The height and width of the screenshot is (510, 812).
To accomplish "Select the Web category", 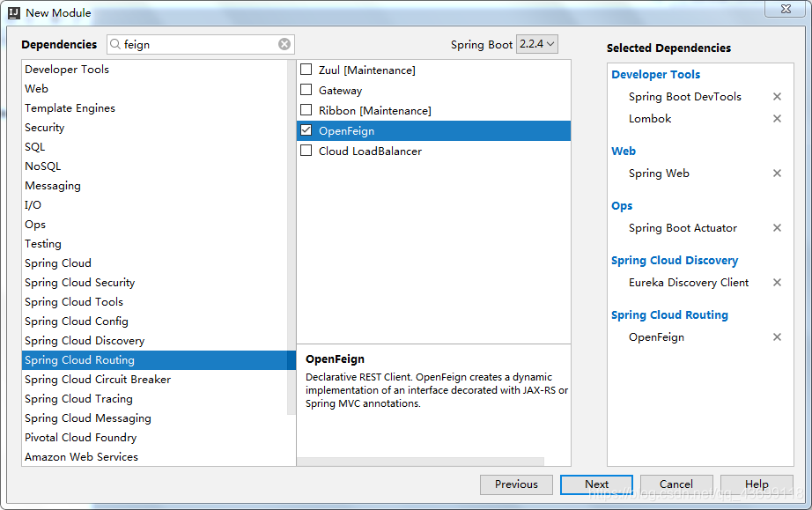I will [x=154, y=89].
